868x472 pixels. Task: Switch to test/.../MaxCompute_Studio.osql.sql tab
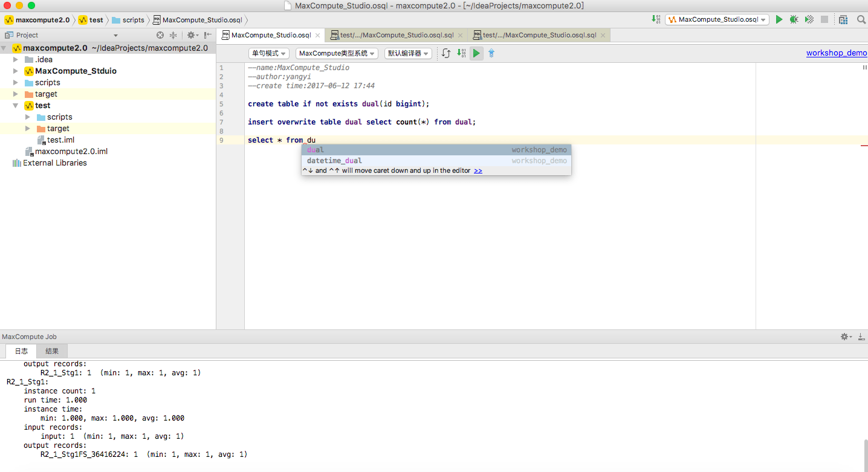click(397, 35)
